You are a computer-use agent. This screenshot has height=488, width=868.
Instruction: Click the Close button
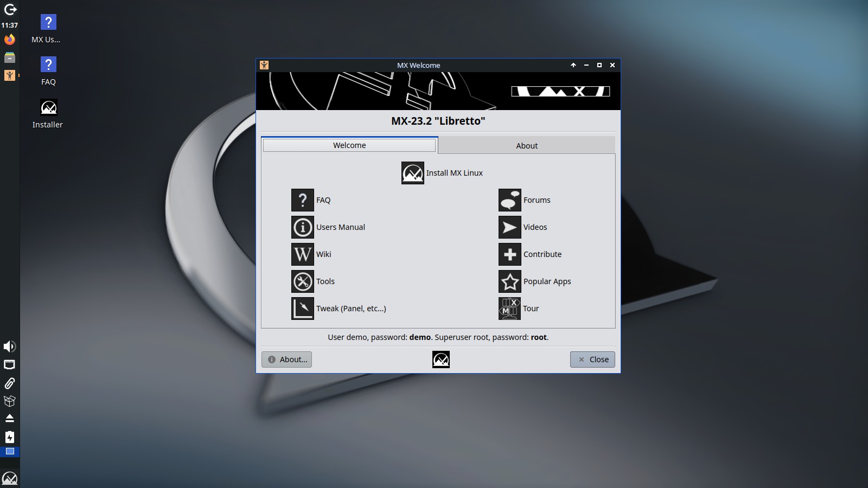click(592, 359)
